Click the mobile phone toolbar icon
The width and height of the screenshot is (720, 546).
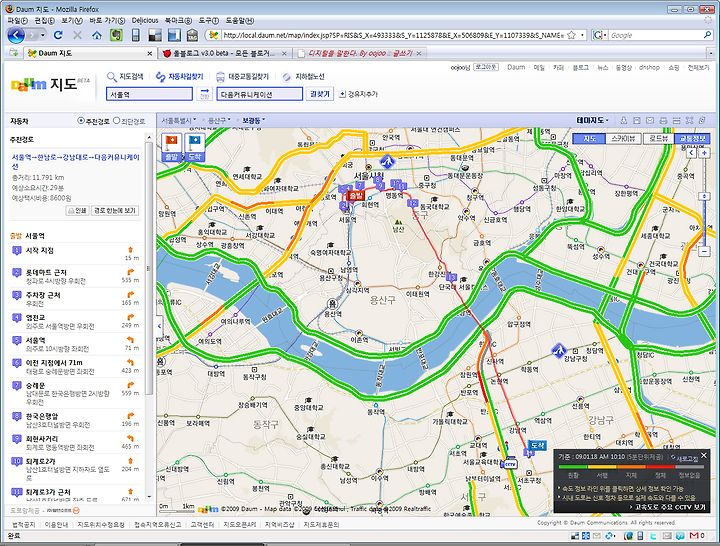[135, 35]
